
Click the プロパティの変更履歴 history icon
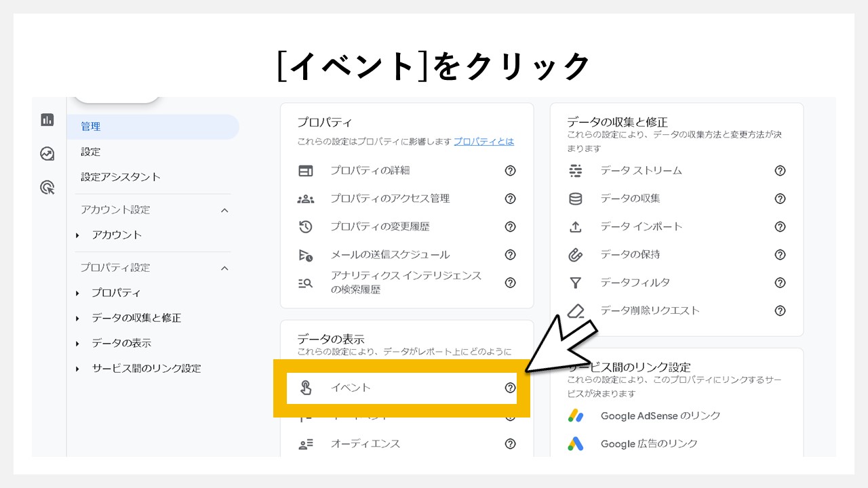[x=307, y=226]
